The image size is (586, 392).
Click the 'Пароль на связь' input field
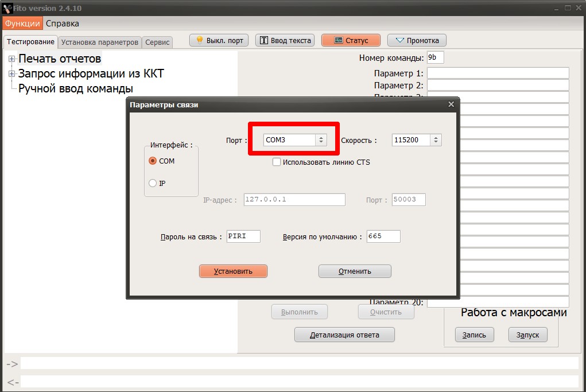tap(243, 236)
